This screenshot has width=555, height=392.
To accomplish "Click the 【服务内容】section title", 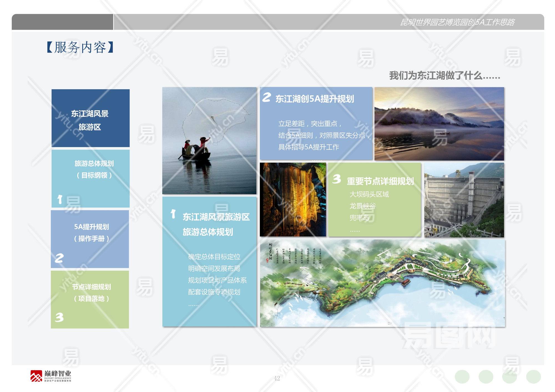I will 80,47.
